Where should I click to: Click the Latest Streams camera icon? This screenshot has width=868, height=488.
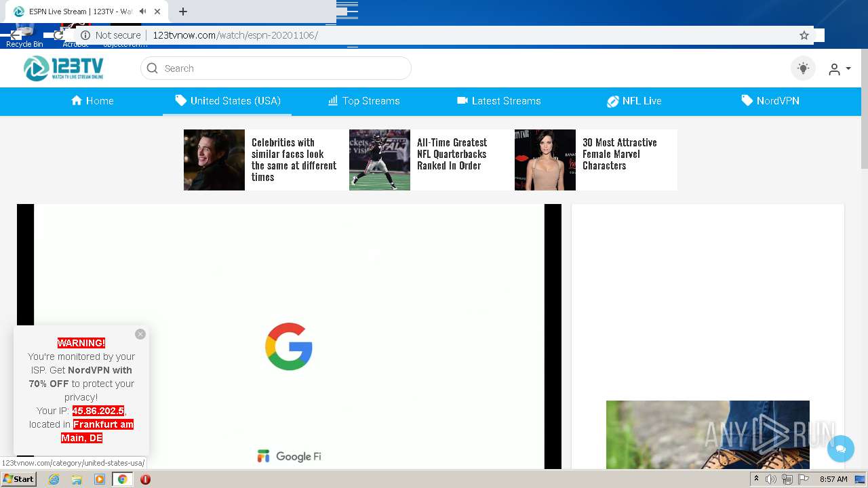(x=462, y=100)
